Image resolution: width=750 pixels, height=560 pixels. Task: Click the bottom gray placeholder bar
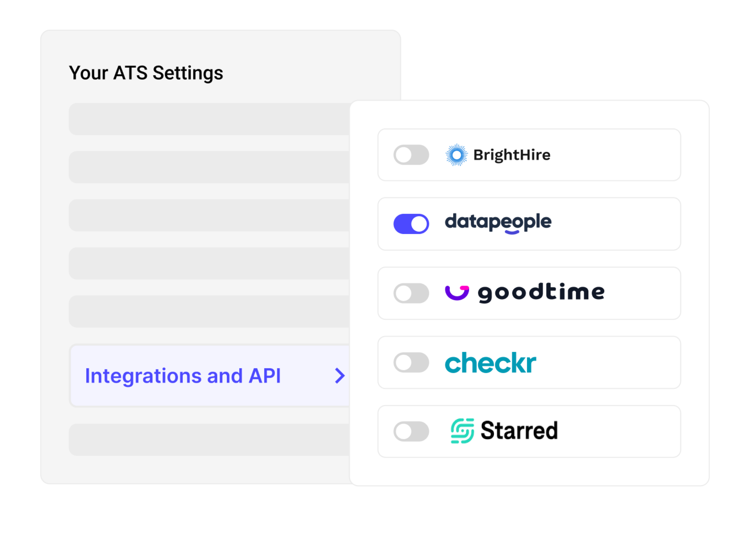(206, 440)
